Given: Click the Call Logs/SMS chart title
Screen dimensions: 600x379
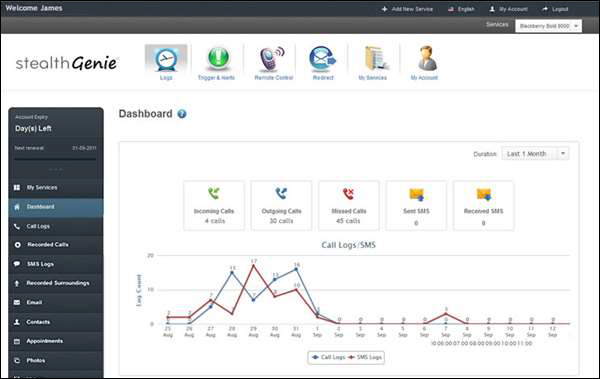Looking at the screenshot, I should point(349,245).
